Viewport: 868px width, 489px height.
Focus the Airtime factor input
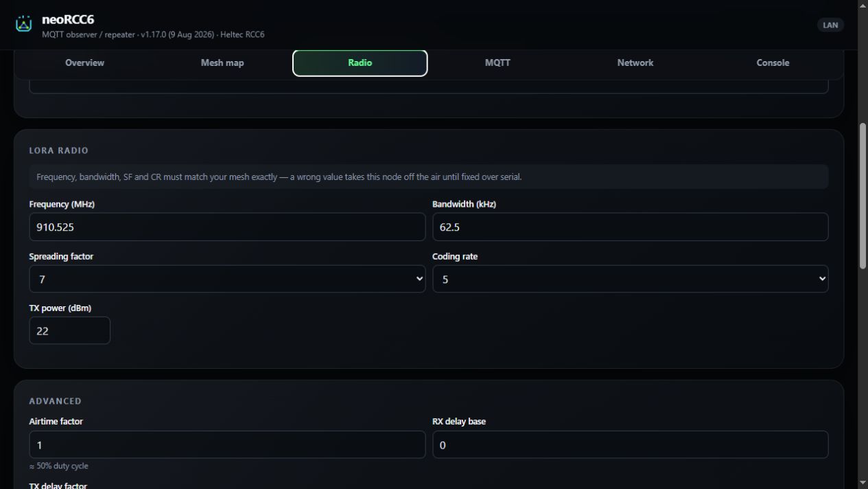pos(227,444)
